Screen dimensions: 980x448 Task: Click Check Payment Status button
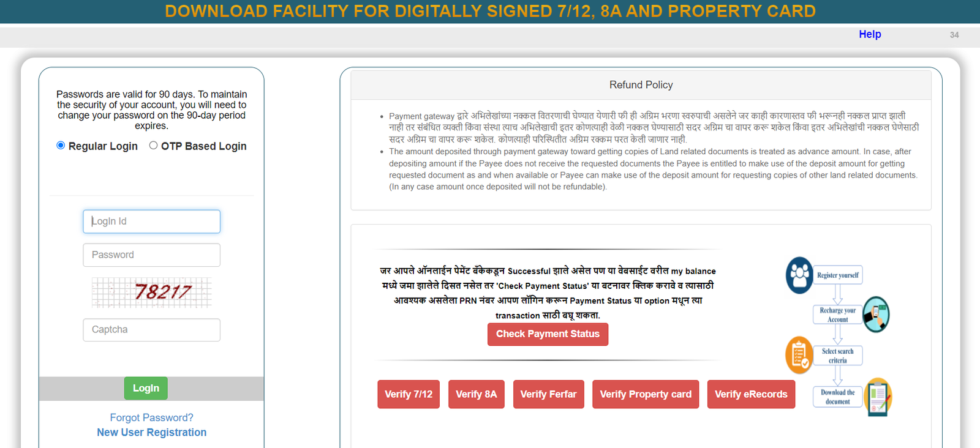tap(548, 334)
